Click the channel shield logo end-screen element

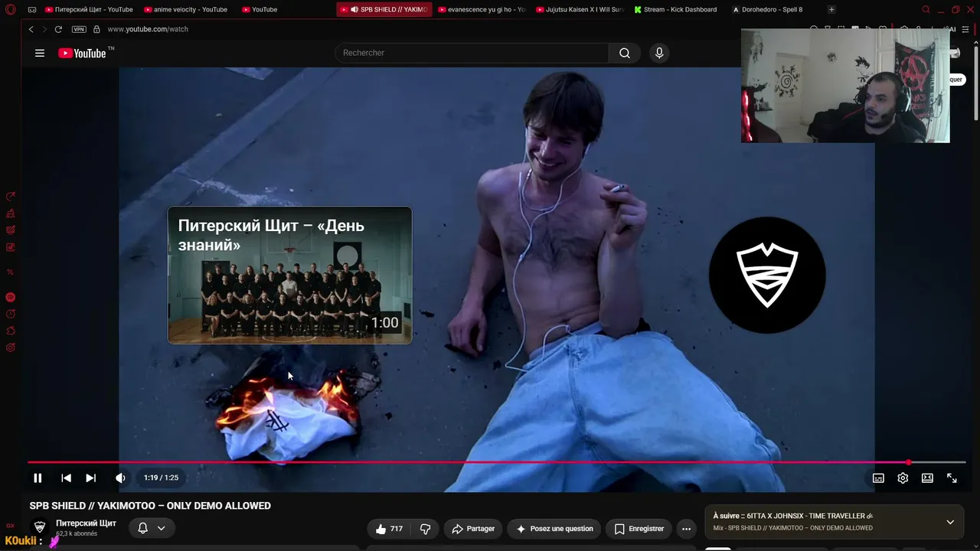[767, 275]
